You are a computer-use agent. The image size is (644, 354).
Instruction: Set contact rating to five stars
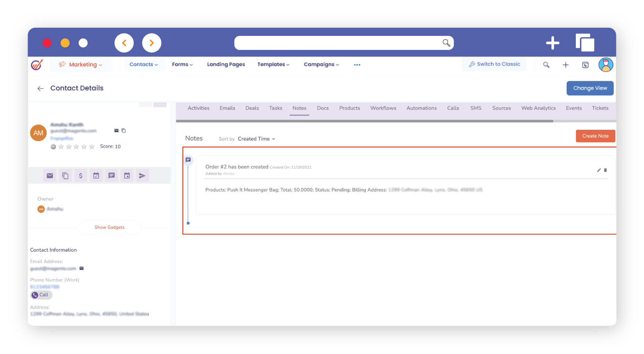tap(92, 147)
